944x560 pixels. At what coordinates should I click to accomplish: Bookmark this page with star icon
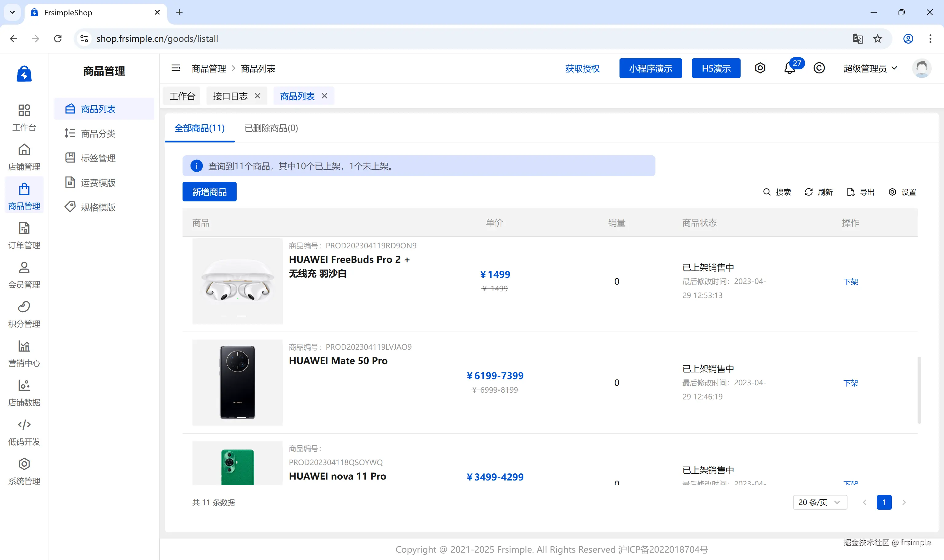pyautogui.click(x=878, y=38)
